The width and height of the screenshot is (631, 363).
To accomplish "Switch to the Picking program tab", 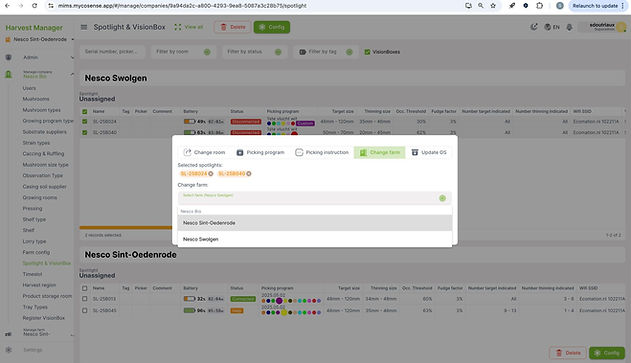I will coord(260,152).
